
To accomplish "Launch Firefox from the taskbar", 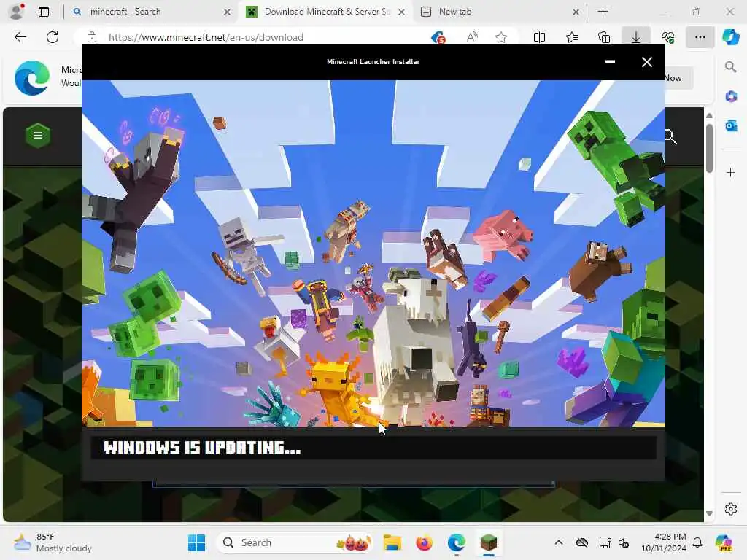I will 424,542.
